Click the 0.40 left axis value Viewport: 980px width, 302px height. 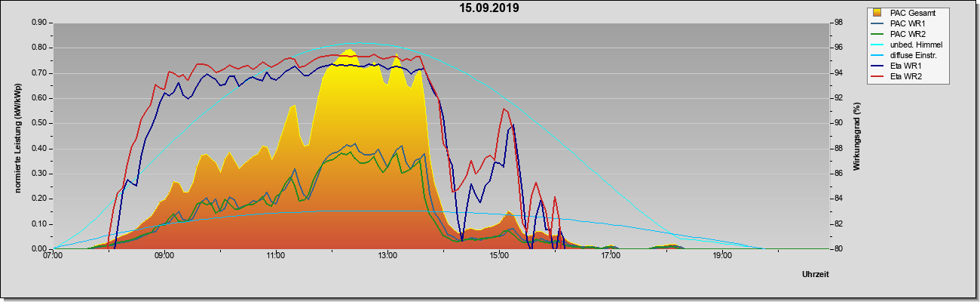tap(40, 149)
